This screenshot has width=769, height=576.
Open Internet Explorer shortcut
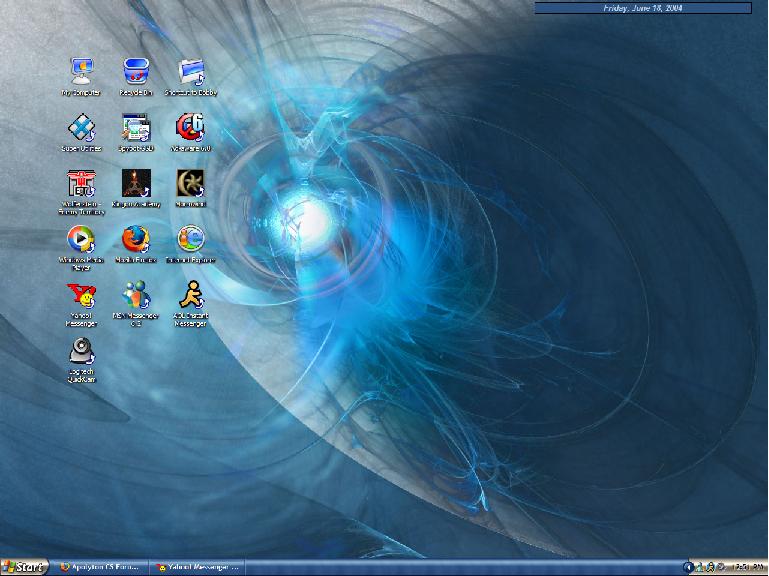pos(190,239)
